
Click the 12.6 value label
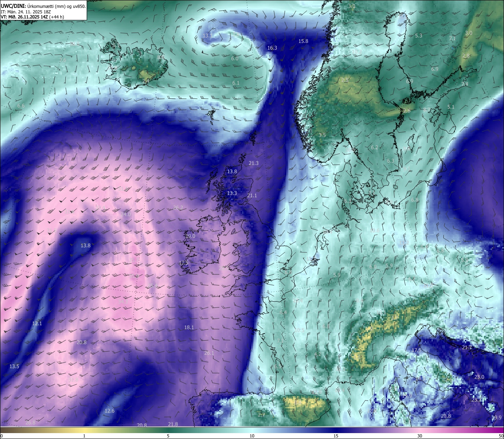109,411
